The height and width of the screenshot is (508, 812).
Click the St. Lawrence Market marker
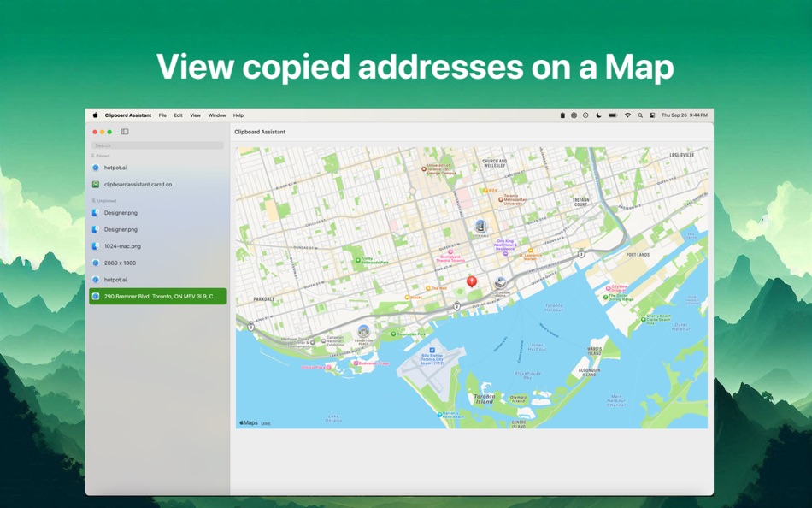tap(530, 251)
